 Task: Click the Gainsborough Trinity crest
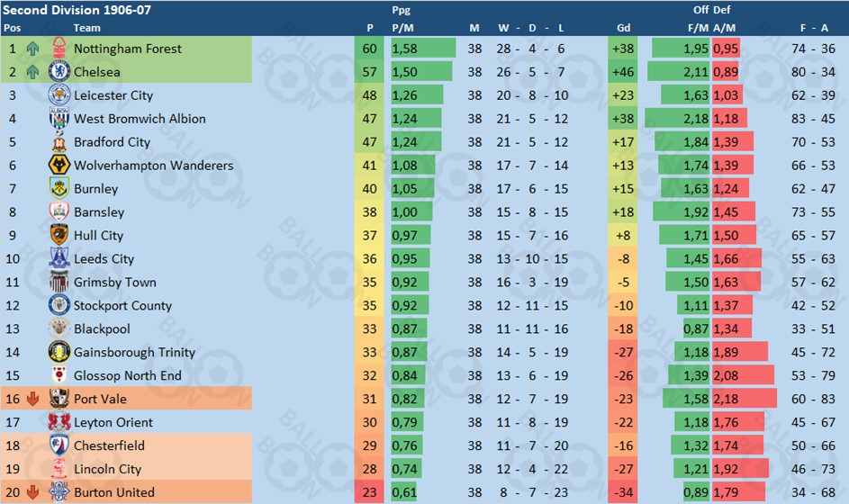pyautogui.click(x=59, y=352)
